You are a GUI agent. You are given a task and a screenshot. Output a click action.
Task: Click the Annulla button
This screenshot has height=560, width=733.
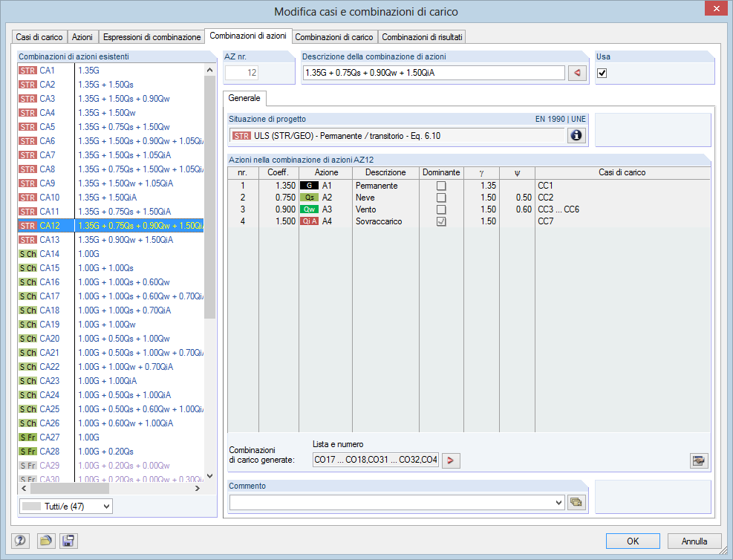pos(694,541)
